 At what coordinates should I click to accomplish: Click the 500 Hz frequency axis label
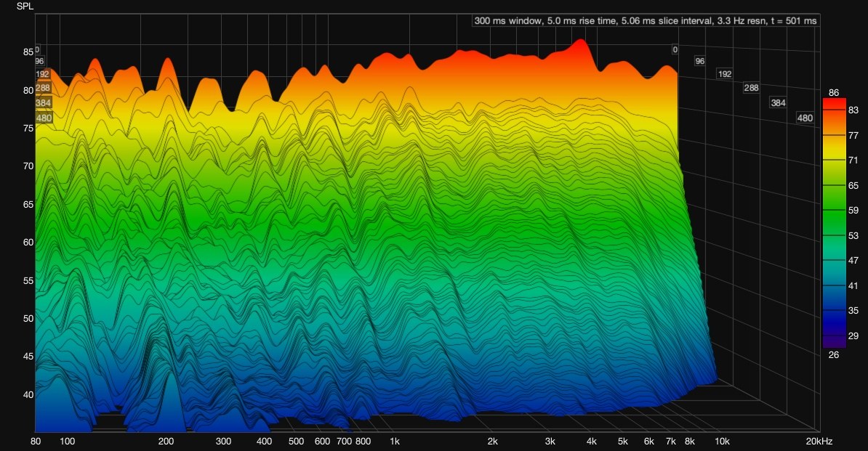[x=296, y=441]
